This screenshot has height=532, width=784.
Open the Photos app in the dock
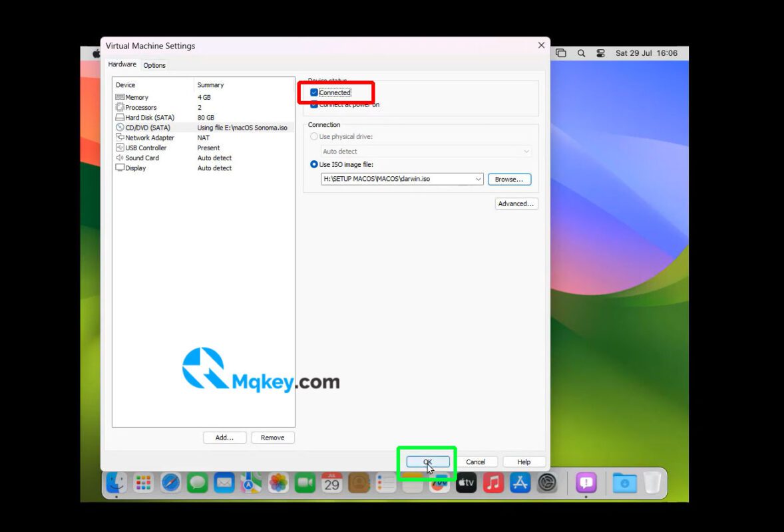coord(278,483)
